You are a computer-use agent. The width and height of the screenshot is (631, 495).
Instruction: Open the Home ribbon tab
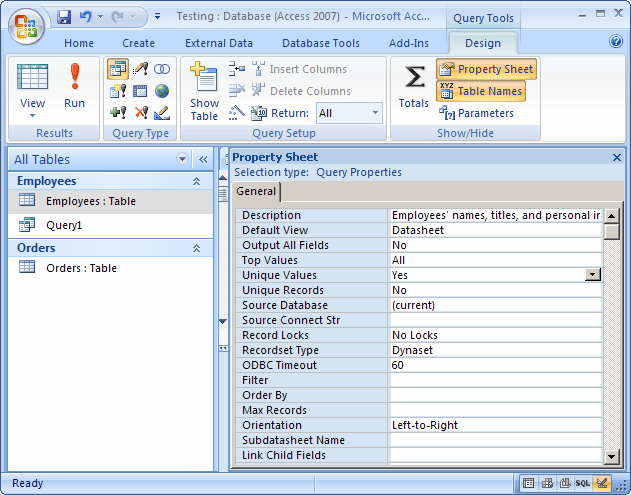tap(79, 43)
